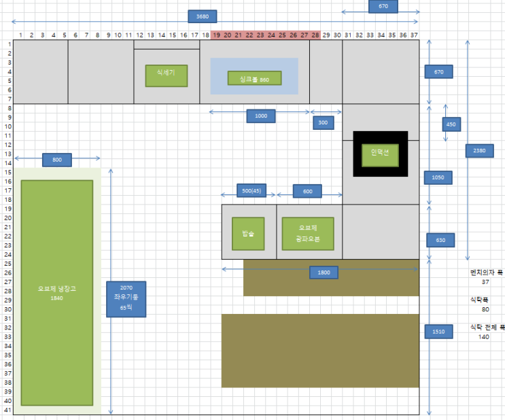Click the 37 value under 벤치의자 폭
The width and height of the screenshot is (505, 420).
(485, 282)
